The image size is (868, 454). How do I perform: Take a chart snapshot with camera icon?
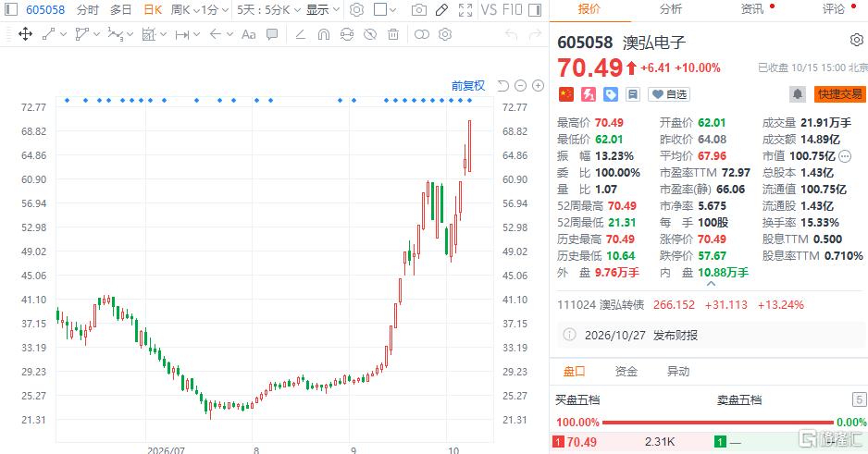coord(419,9)
